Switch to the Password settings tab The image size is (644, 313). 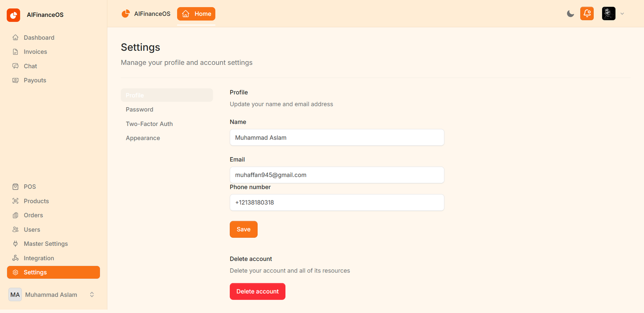point(167,110)
